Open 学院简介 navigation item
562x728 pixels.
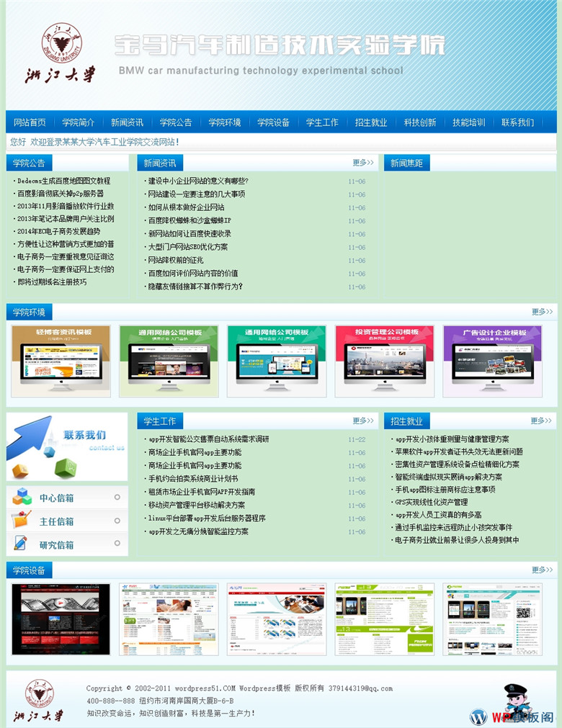coord(79,122)
